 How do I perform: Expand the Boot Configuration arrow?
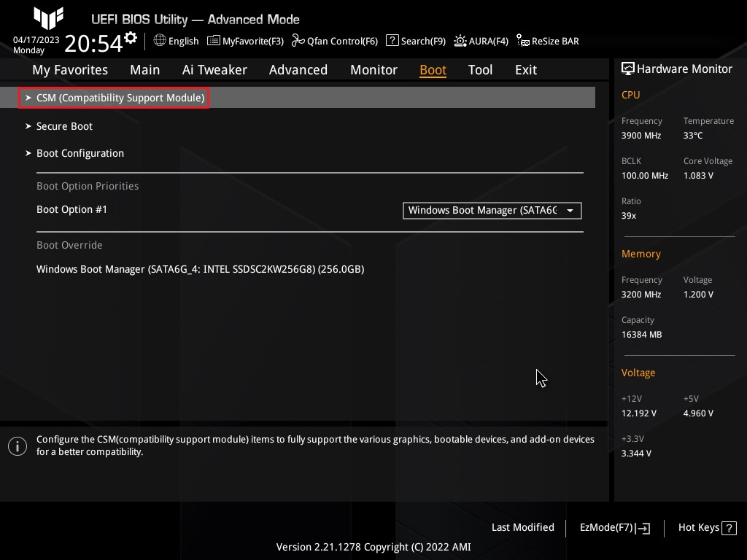tap(28, 153)
